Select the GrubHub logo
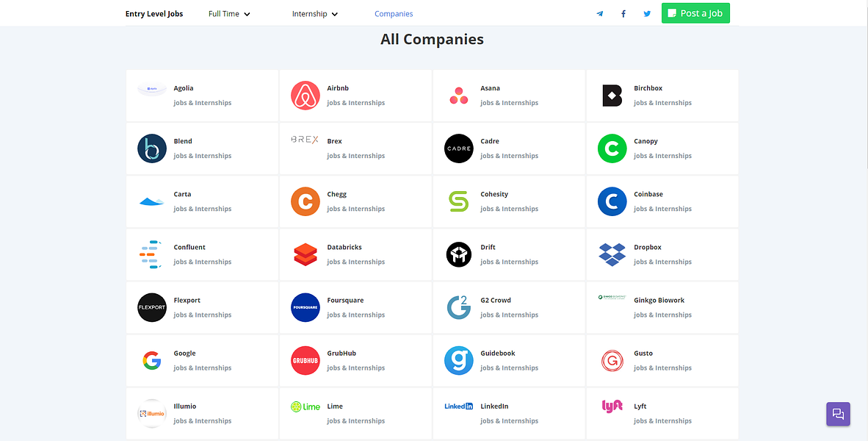868x441 pixels. tap(305, 361)
